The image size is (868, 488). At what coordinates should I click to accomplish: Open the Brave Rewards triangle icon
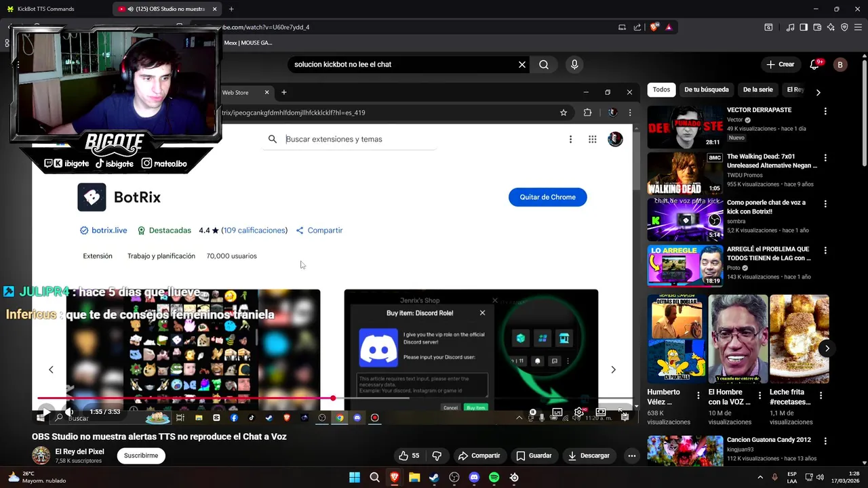669,27
